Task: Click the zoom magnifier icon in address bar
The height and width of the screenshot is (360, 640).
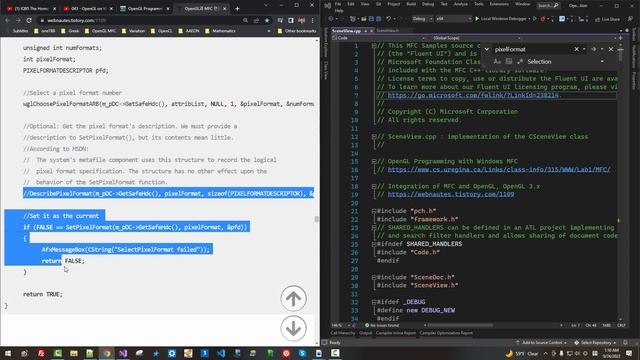Action: 245,20
